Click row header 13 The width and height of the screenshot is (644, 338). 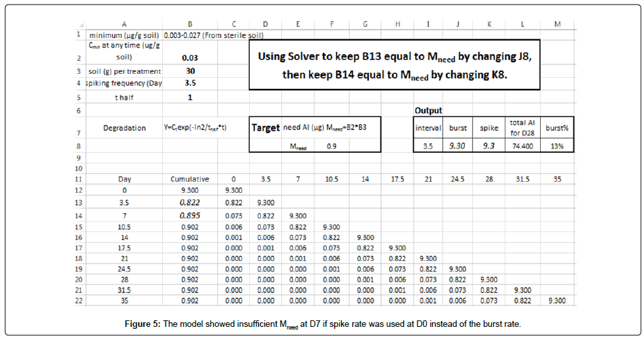point(78,203)
